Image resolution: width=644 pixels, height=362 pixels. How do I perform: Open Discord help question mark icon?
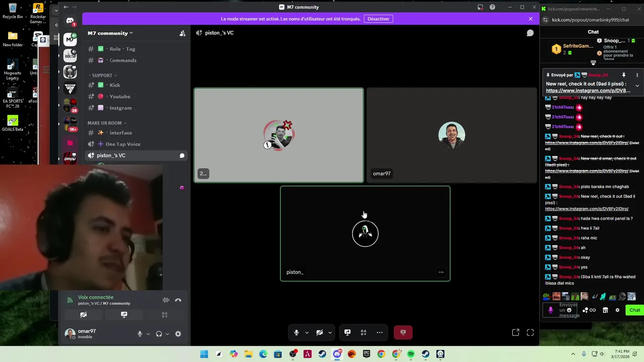(x=492, y=7)
